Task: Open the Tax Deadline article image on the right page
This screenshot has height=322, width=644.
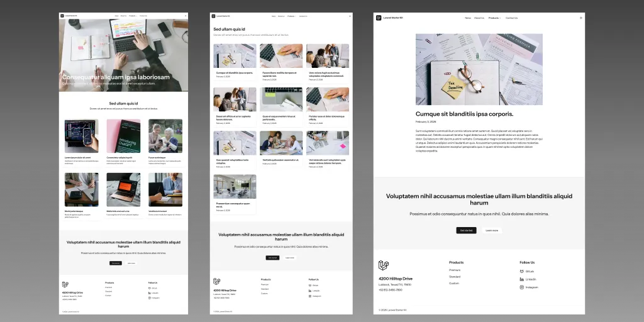Action: [x=479, y=69]
